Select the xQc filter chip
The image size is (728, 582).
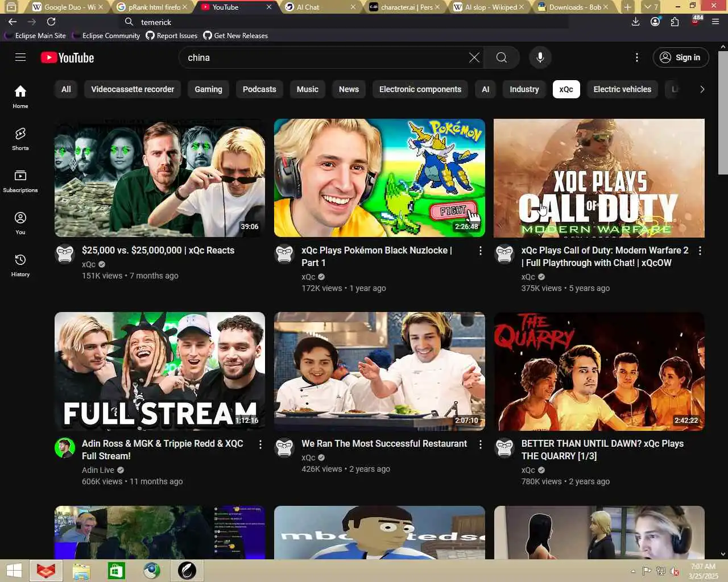566,89
